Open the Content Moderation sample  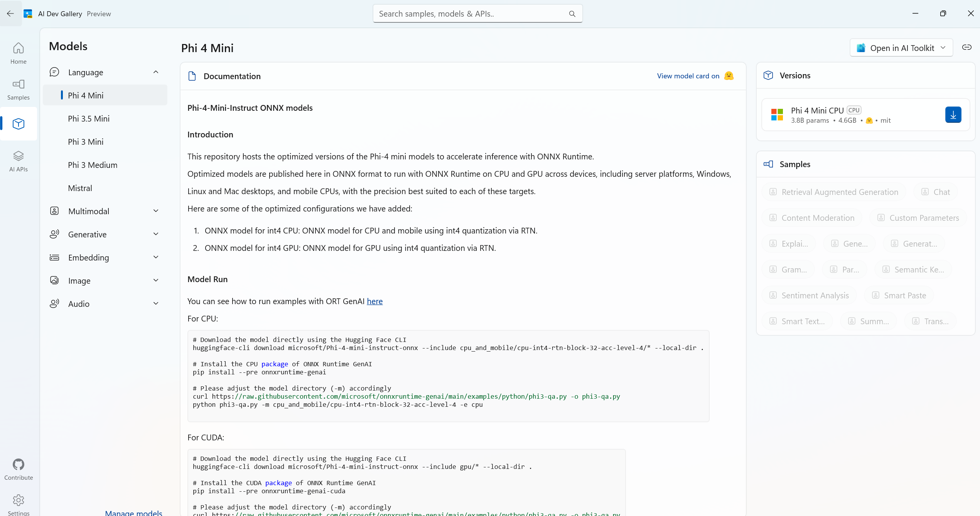coord(812,218)
